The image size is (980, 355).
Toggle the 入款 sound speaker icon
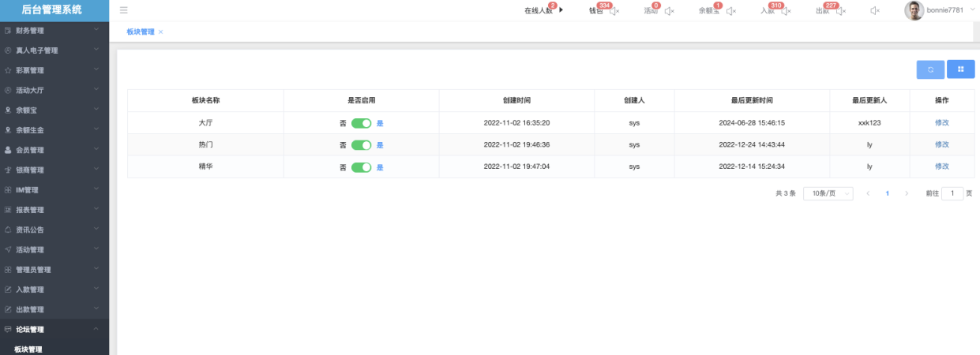(786, 11)
